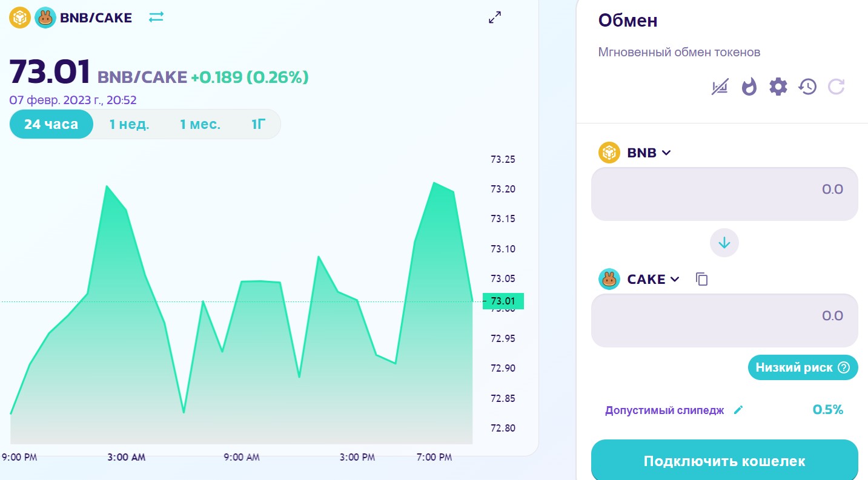
Task: Click the BNB coin logo beside the BNB/CAKE title
Action: pyautogui.click(x=19, y=18)
